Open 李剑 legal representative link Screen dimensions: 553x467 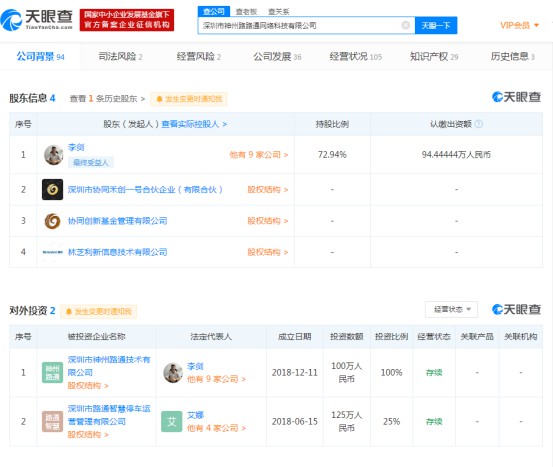195,366
